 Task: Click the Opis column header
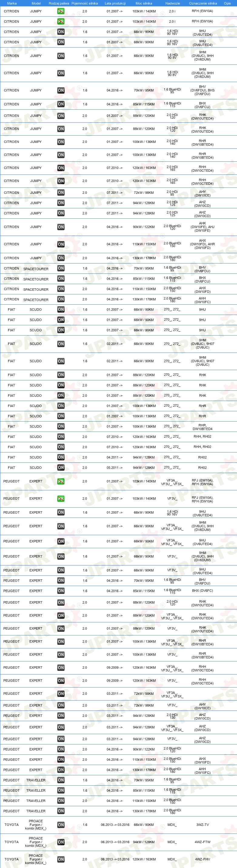227,3
